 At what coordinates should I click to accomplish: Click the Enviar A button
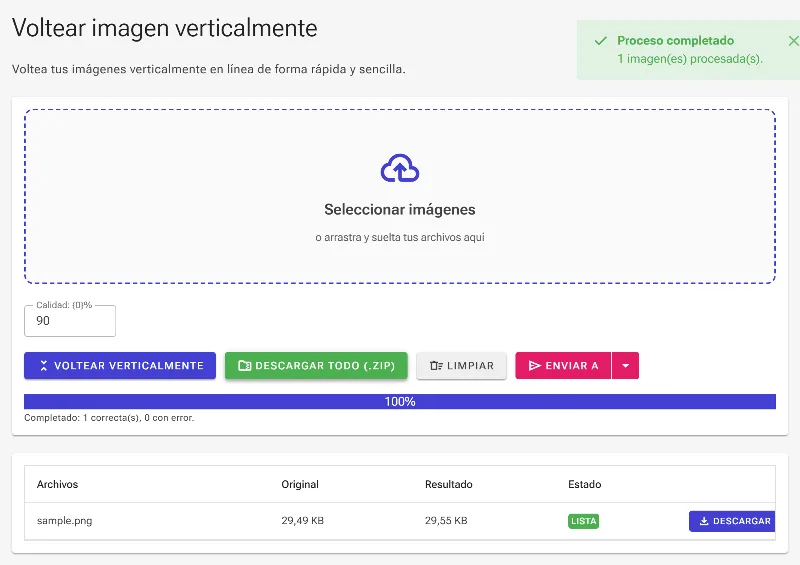click(x=563, y=365)
